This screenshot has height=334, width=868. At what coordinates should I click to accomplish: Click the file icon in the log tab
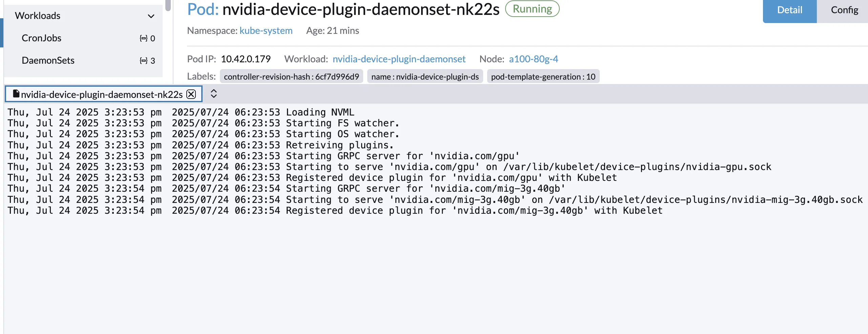[x=16, y=93]
